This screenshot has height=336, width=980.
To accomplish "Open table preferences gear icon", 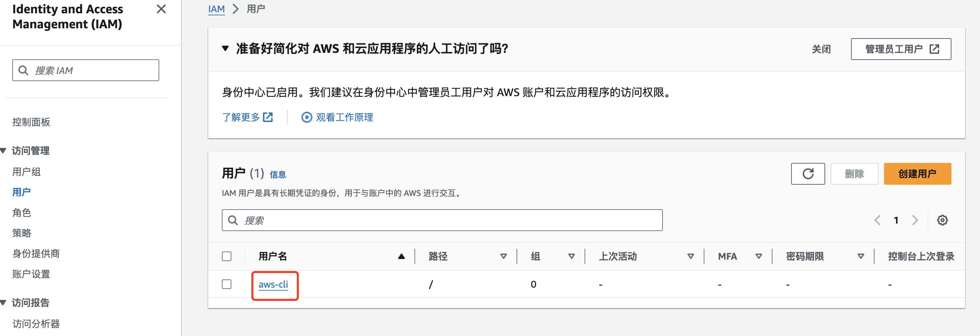I will click(942, 220).
